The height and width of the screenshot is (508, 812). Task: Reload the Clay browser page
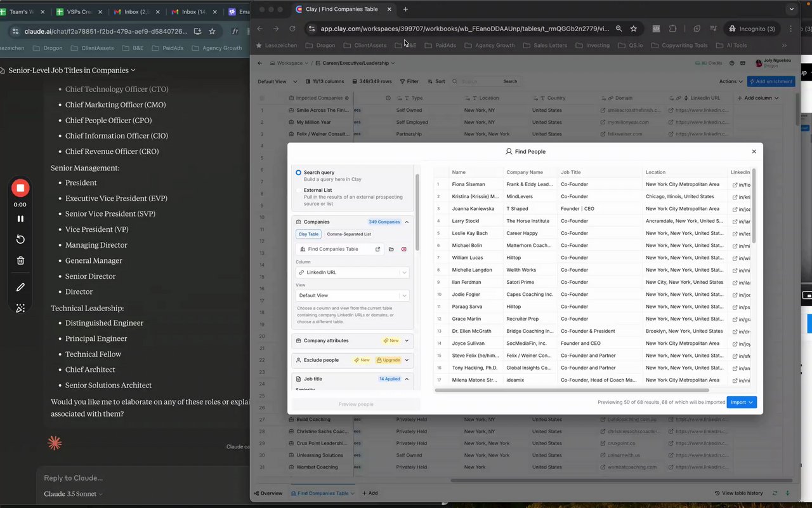pos(292,29)
